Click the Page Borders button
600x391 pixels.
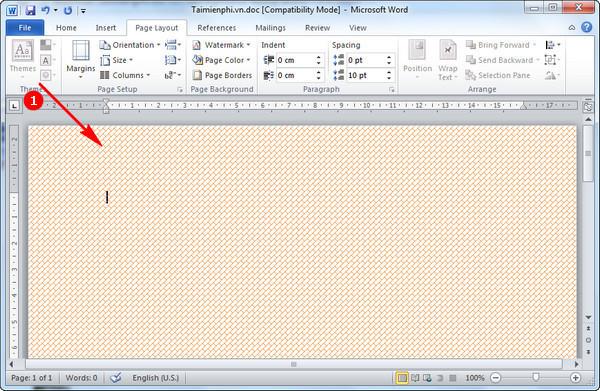[x=222, y=75]
